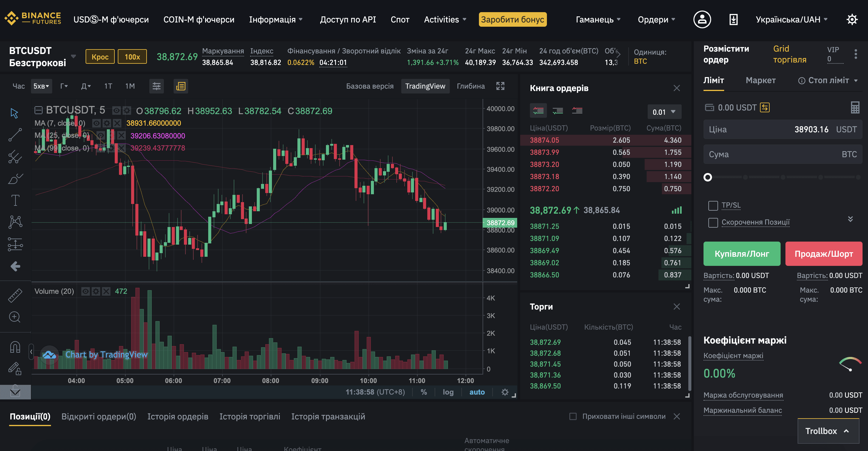The width and height of the screenshot is (868, 451).
Task: Open the Крос margin mode button
Action: 100,57
